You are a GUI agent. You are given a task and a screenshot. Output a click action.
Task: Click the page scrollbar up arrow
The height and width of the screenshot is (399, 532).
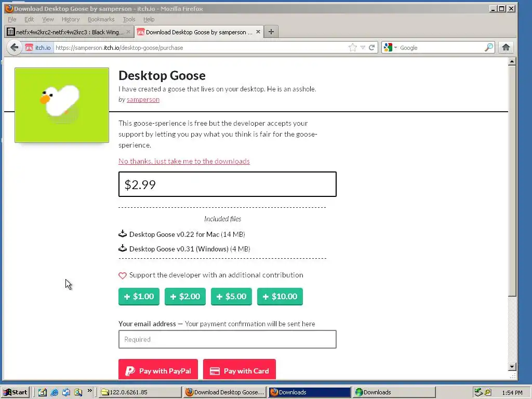tap(512, 61)
